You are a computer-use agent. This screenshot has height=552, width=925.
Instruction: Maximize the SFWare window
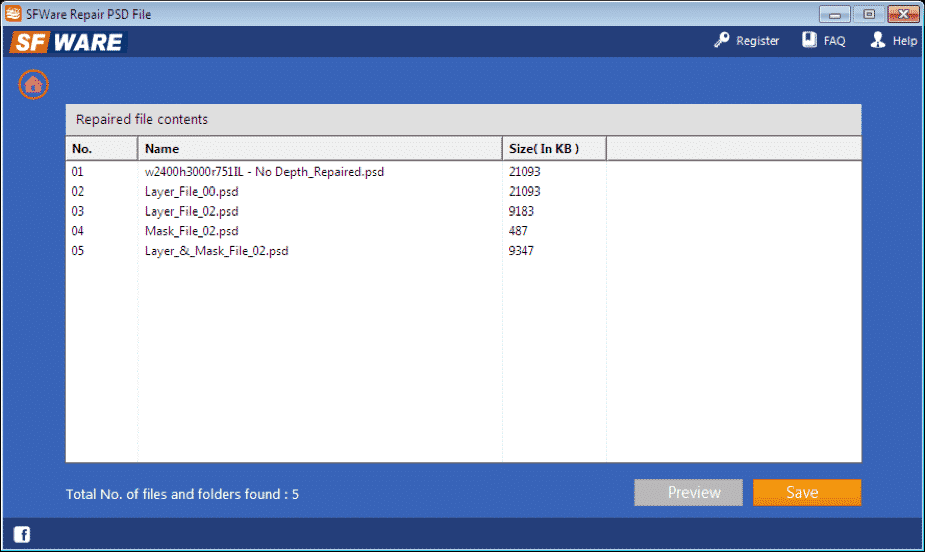coord(869,14)
